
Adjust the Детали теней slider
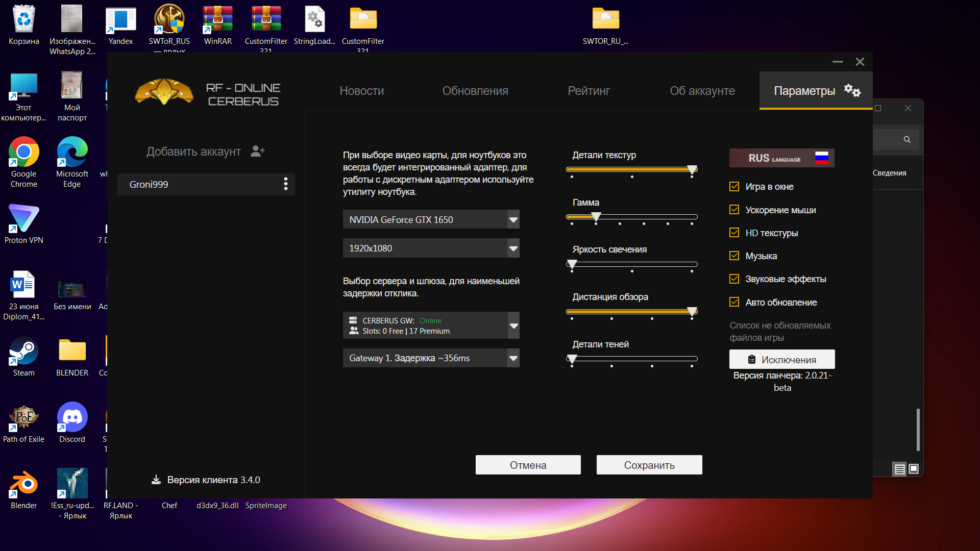click(631, 359)
